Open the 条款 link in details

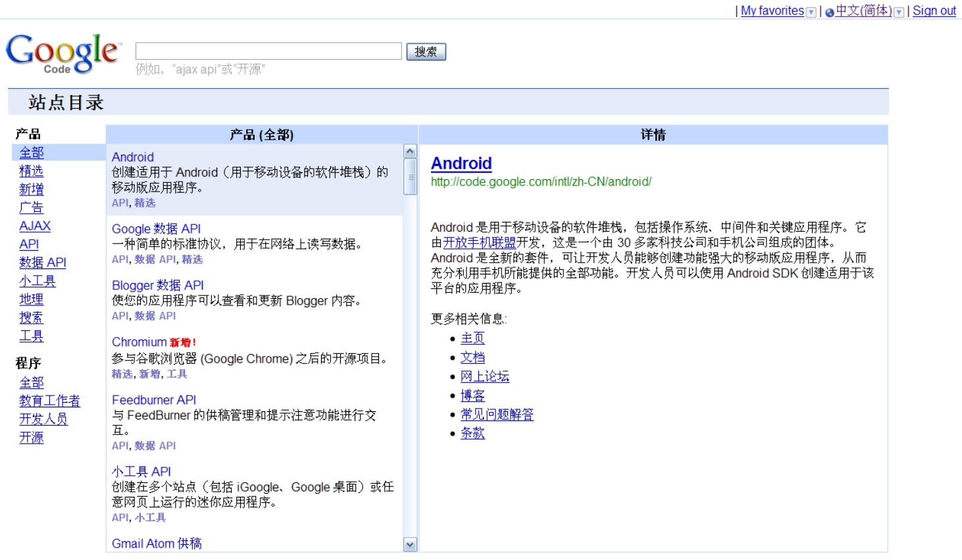pyautogui.click(x=472, y=433)
